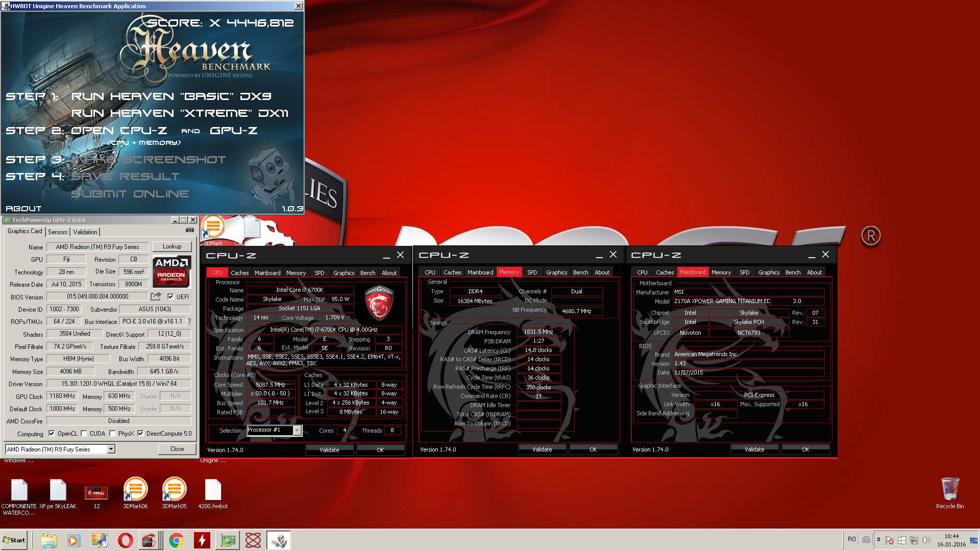Screen dimensions: 980x551
Task: Open the SPD tab in the middle CPU-Z window
Action: point(532,272)
